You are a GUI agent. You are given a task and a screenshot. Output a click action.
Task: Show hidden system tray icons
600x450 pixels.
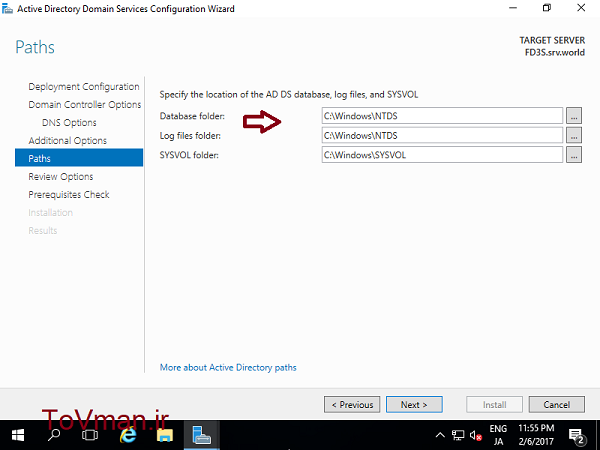[x=440, y=435]
